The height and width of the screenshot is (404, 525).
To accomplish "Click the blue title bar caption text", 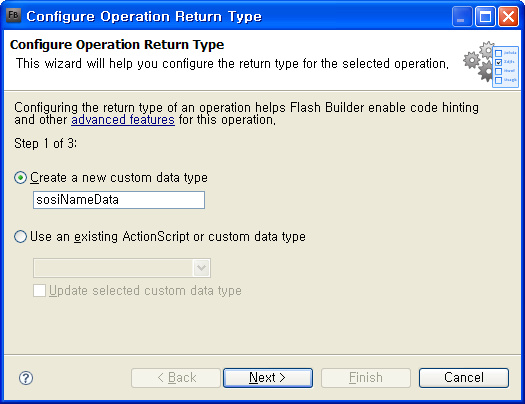I will (144, 16).
